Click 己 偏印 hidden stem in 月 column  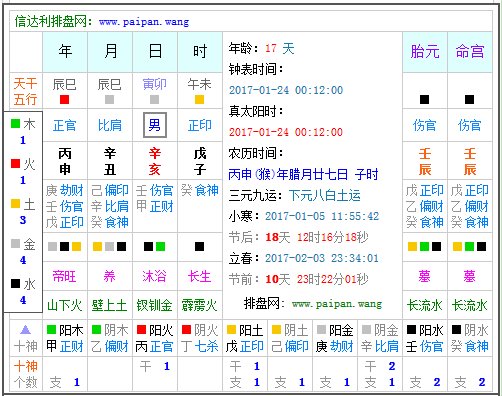pyautogui.click(x=110, y=190)
